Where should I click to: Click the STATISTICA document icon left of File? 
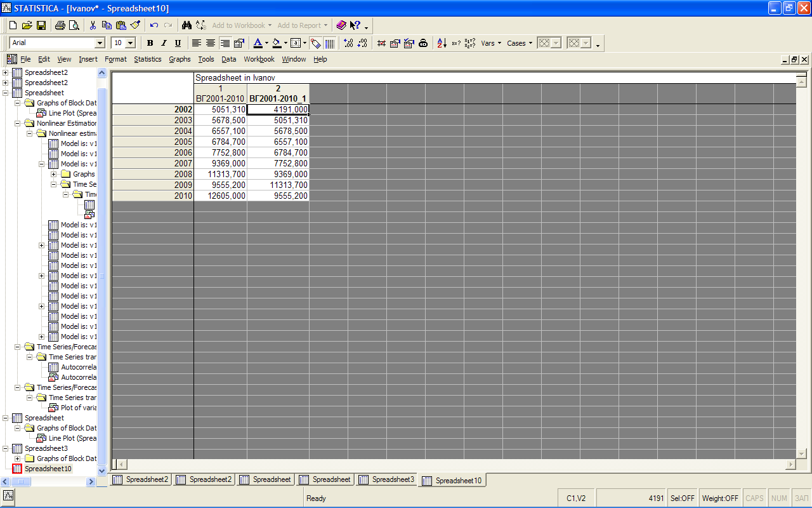(11, 59)
